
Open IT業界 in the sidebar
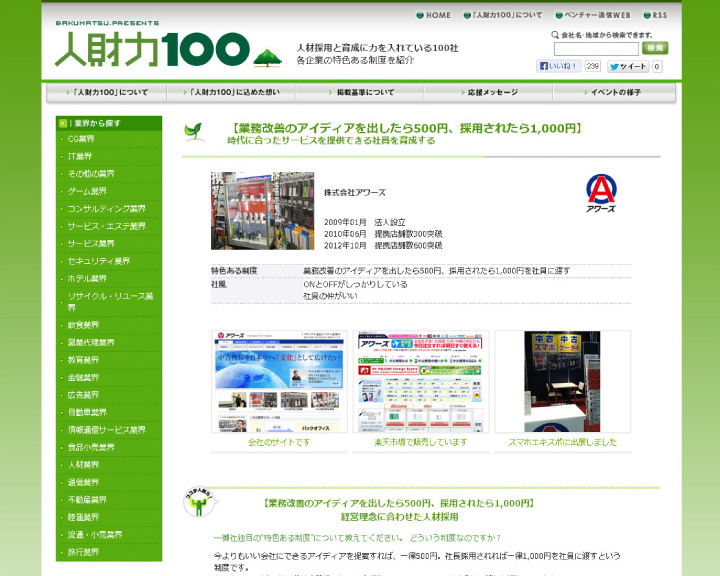coord(80,156)
